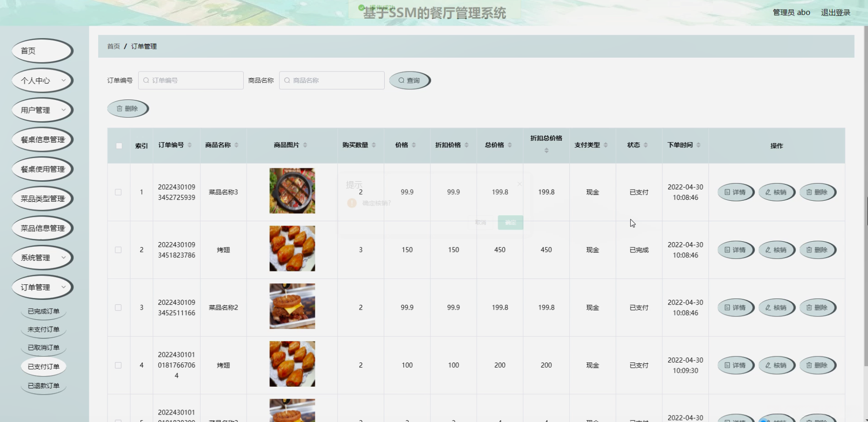This screenshot has width=868, height=422.
Task: Click order number 20224301093452725939
Action: click(x=176, y=192)
